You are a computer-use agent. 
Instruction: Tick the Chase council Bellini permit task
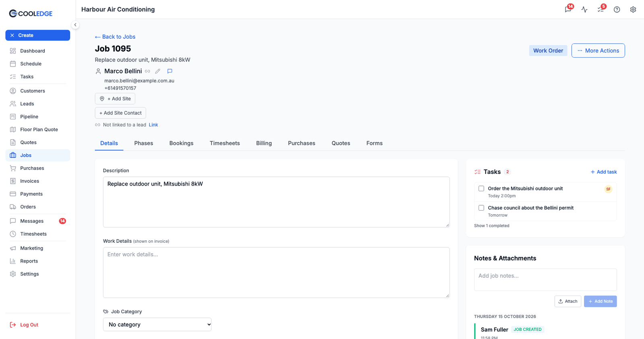[x=481, y=208]
